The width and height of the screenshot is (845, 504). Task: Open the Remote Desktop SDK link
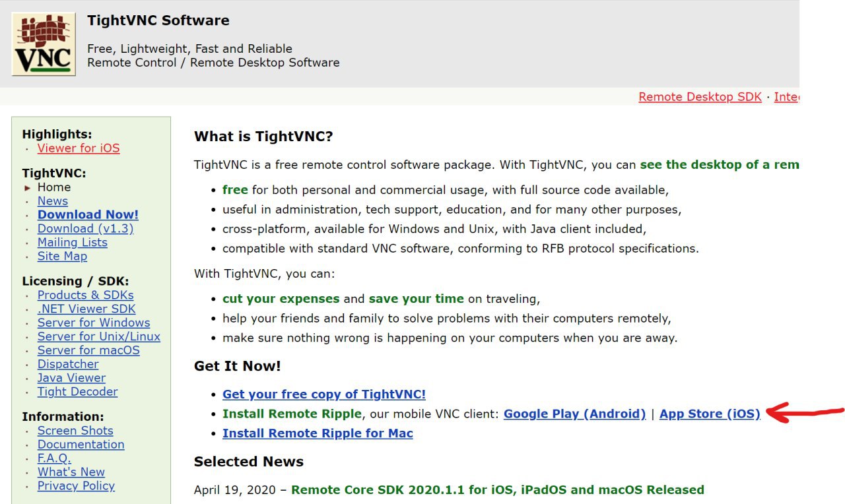pos(700,97)
